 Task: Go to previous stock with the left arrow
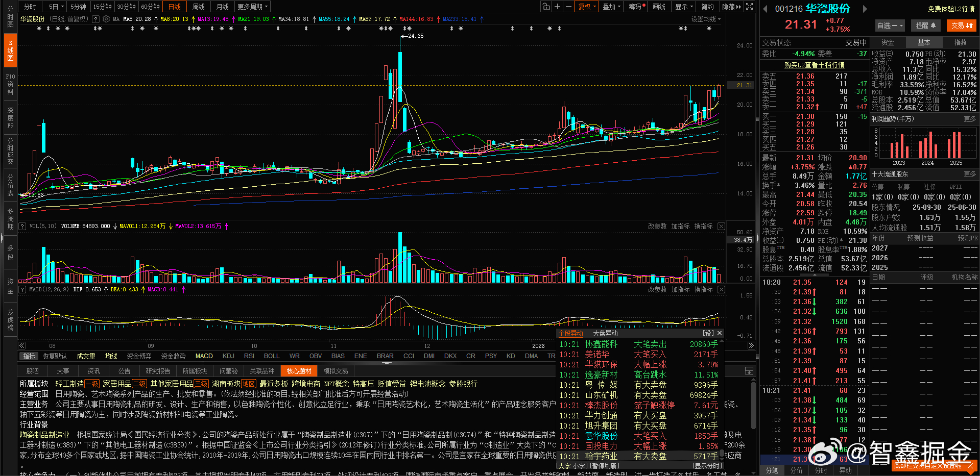[x=765, y=9]
